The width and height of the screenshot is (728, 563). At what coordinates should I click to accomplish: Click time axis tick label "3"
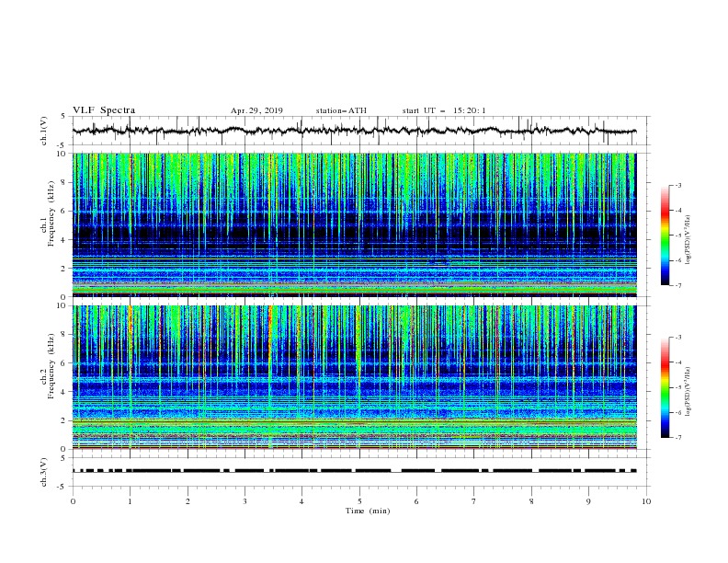245,501
